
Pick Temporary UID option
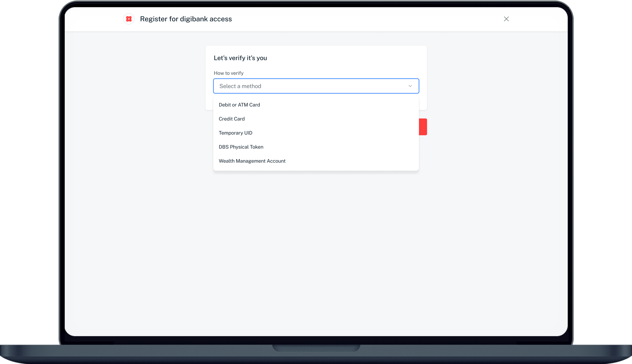click(316, 133)
